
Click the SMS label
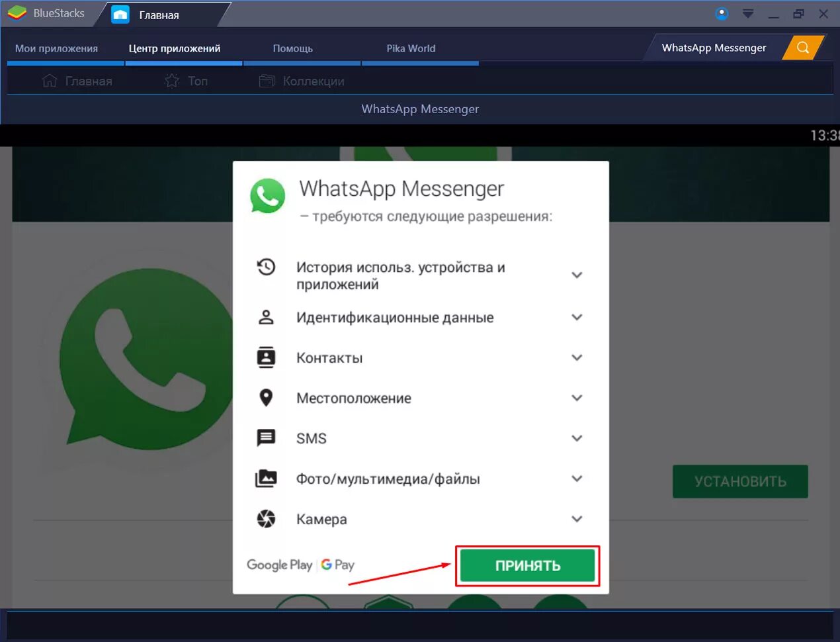point(312,438)
